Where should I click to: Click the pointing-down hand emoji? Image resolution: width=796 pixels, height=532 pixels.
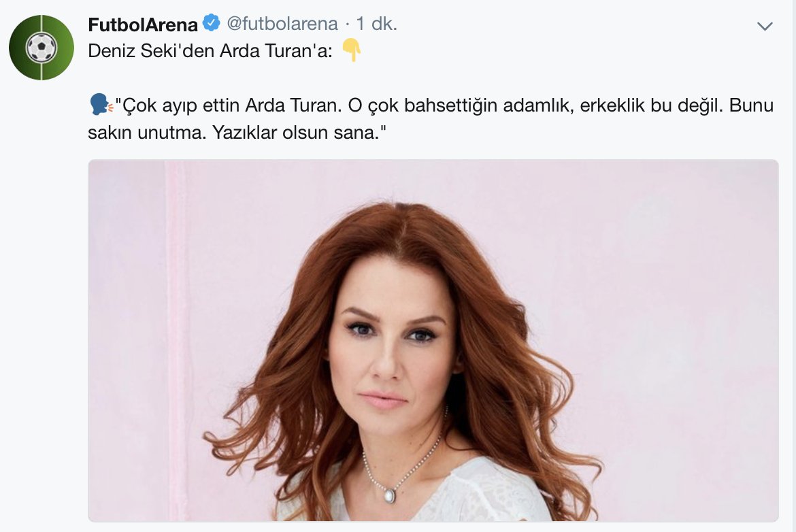(351, 50)
